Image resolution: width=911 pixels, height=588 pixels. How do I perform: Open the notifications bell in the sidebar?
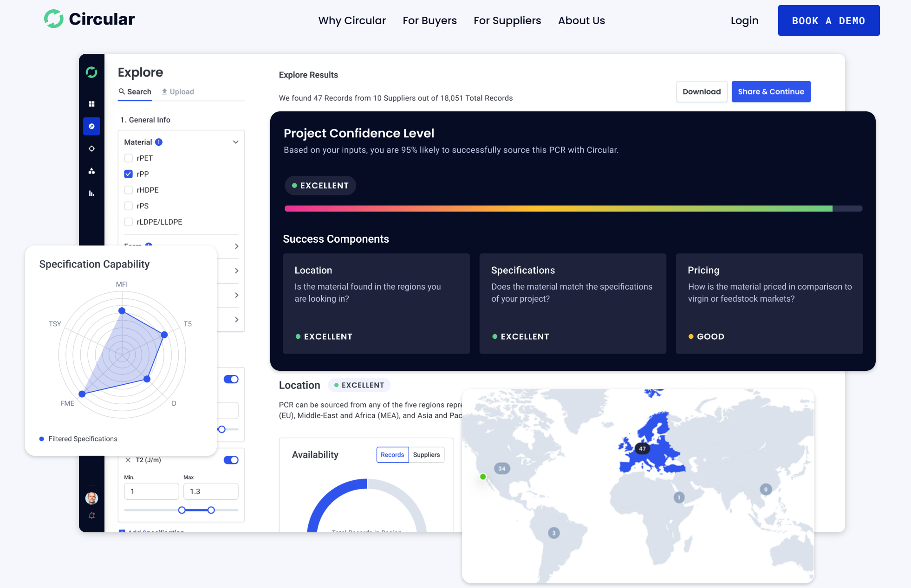(91, 515)
